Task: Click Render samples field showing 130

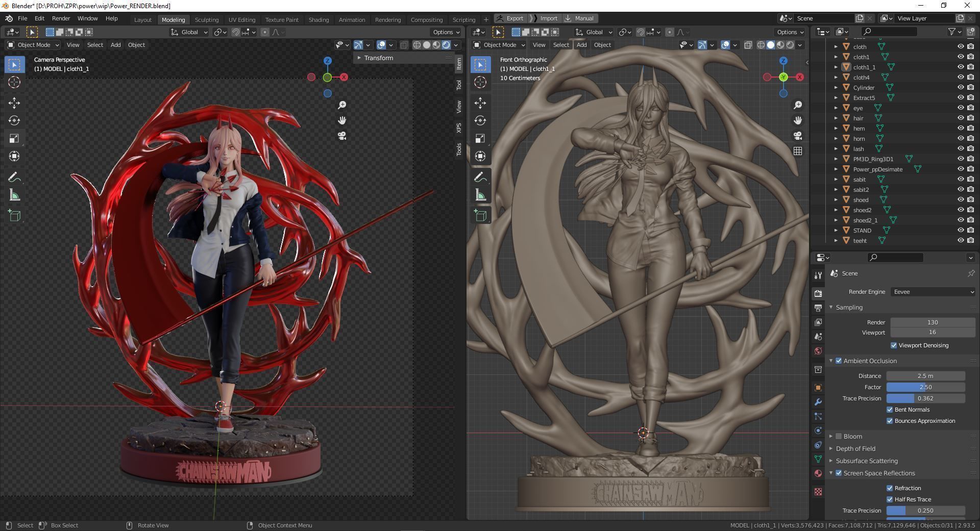Action: pyautogui.click(x=933, y=322)
